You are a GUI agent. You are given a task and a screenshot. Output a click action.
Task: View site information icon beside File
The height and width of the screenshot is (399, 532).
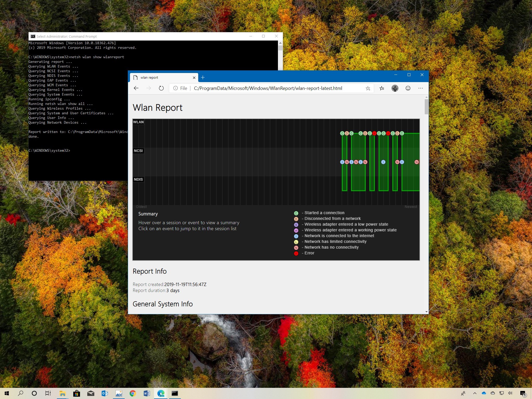click(176, 88)
